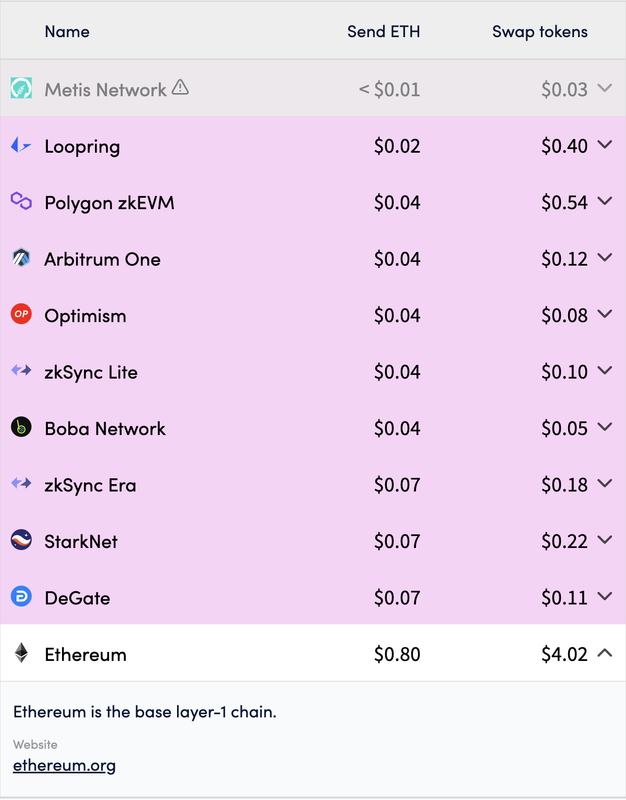The width and height of the screenshot is (626, 800).
Task: Click the Polygon zkEVM logo icon
Action: click(21, 201)
